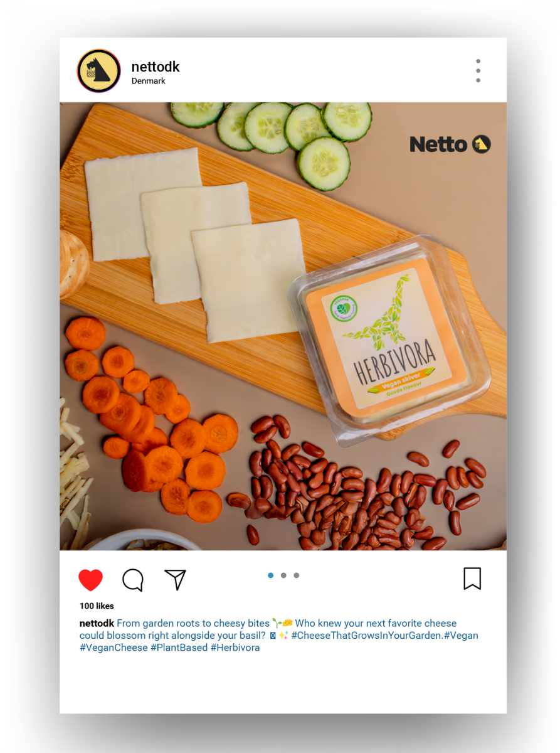This screenshot has width=560, height=753.
Task: Open the #Herbivora hashtag
Action: pos(235,648)
